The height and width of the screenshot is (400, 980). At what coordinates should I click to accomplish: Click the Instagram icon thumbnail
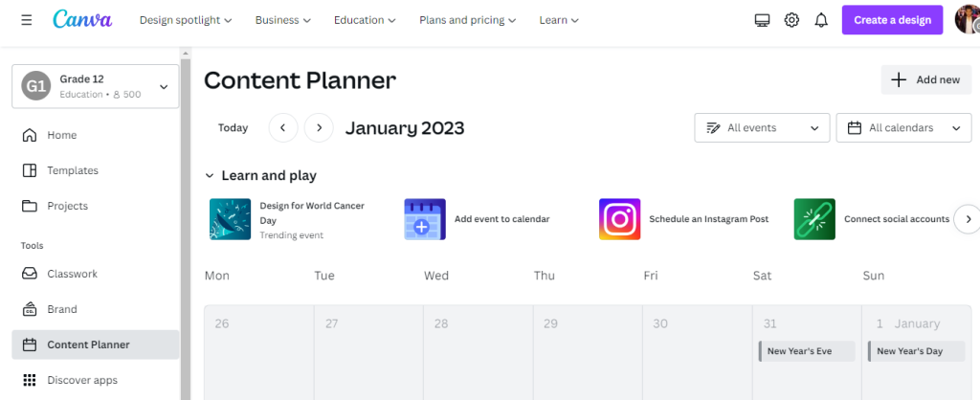(619, 219)
